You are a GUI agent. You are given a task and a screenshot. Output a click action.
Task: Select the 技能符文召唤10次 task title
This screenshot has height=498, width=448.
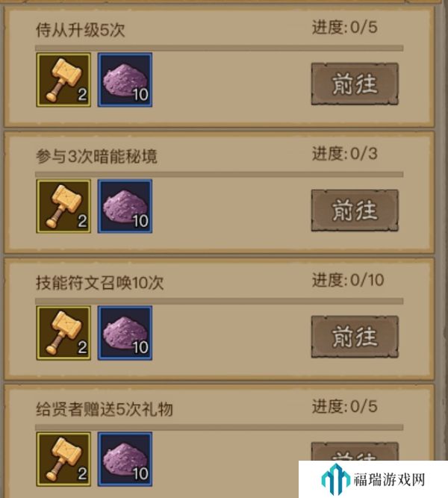(x=100, y=283)
